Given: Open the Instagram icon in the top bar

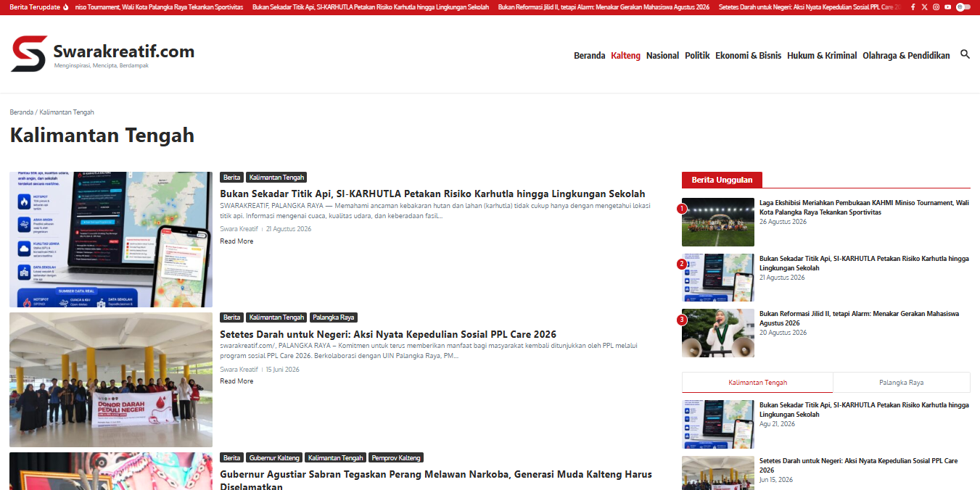Looking at the screenshot, I should 936,7.
